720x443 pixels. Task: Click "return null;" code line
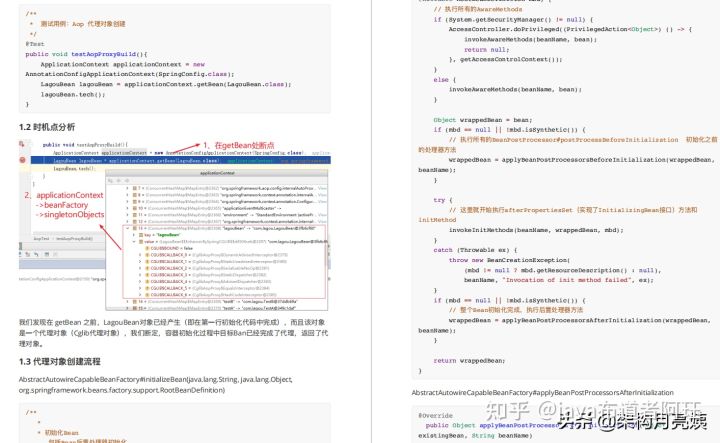[x=486, y=50]
